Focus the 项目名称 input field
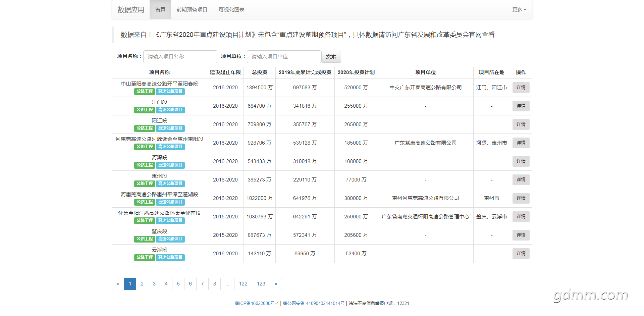Image resolution: width=644 pixels, height=316 pixels. tap(180, 57)
